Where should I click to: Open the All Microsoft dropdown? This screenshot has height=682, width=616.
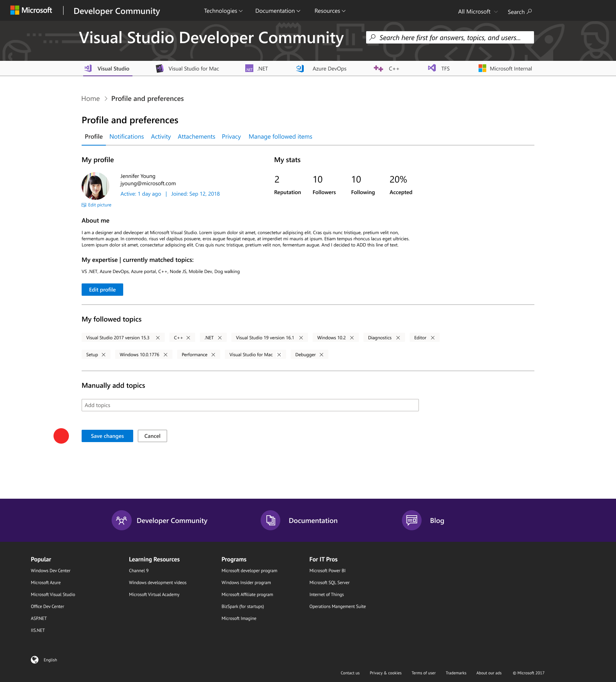[x=478, y=12]
